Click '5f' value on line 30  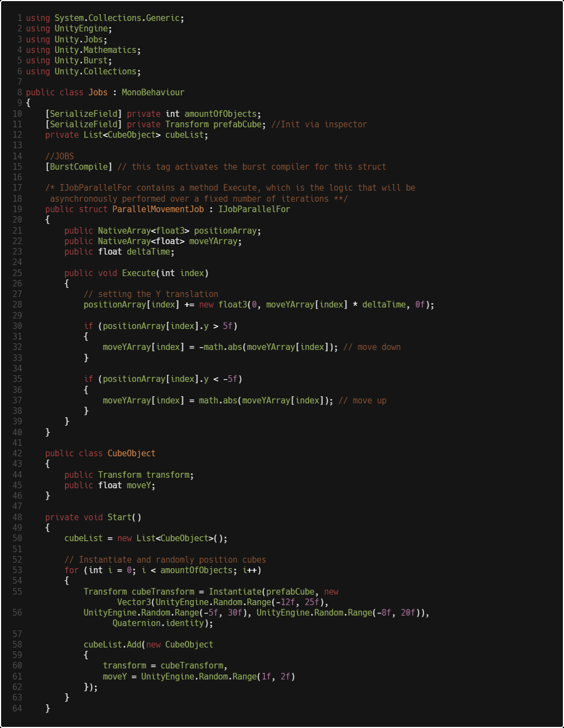[x=227, y=326]
